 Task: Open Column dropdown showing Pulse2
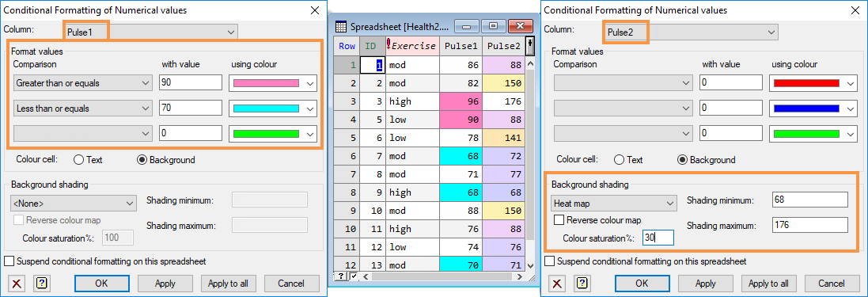click(x=692, y=32)
